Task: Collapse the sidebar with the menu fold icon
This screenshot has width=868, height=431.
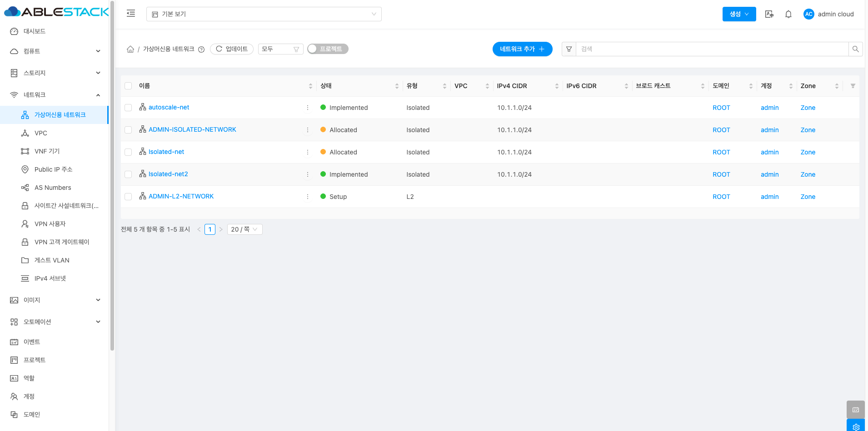Action: pyautogui.click(x=131, y=14)
